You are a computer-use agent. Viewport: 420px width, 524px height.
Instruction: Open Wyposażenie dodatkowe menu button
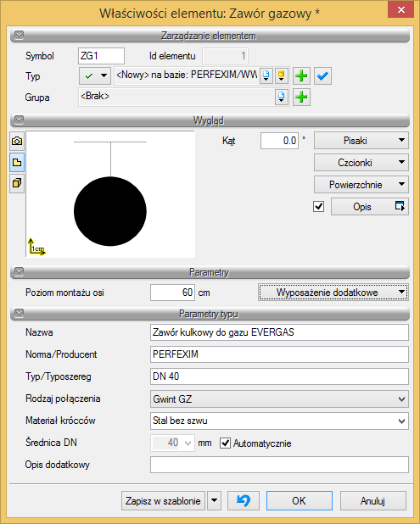point(333,293)
